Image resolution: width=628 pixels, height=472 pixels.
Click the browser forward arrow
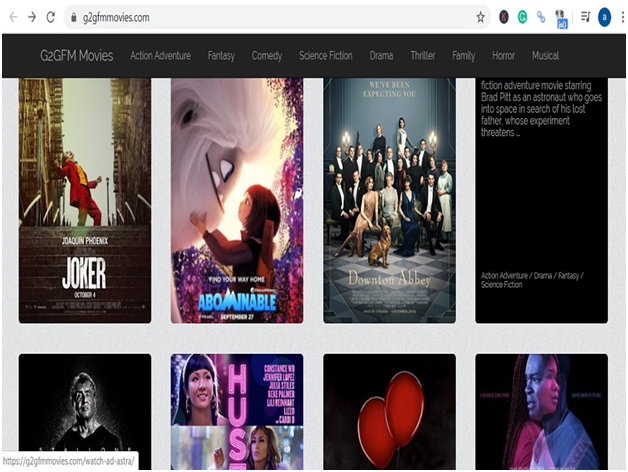point(32,17)
